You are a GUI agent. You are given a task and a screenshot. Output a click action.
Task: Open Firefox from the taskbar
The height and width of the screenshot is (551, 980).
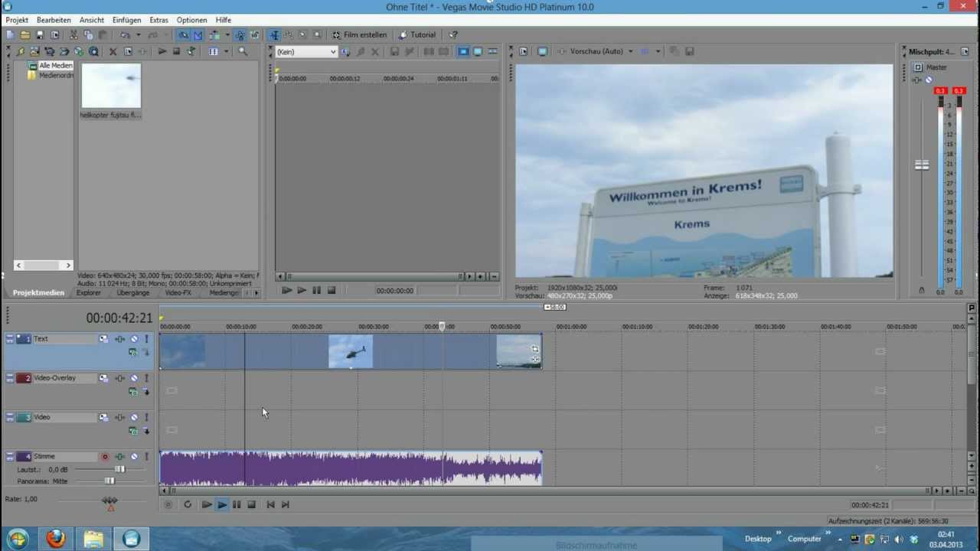55,539
